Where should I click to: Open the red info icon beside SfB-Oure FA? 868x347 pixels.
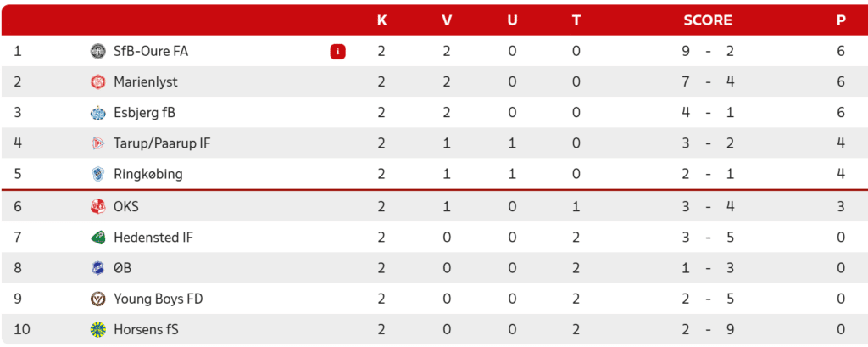337,52
